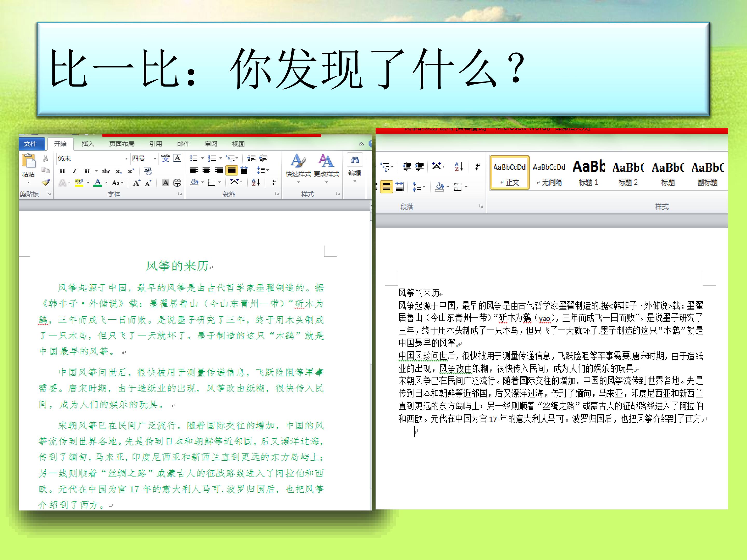Toggle Subscript formatting

click(x=119, y=171)
